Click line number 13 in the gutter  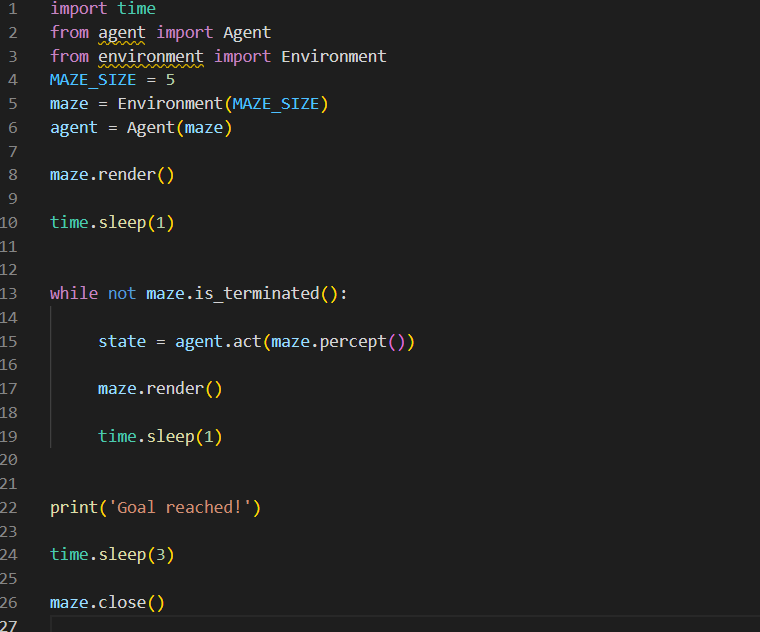click(9, 294)
